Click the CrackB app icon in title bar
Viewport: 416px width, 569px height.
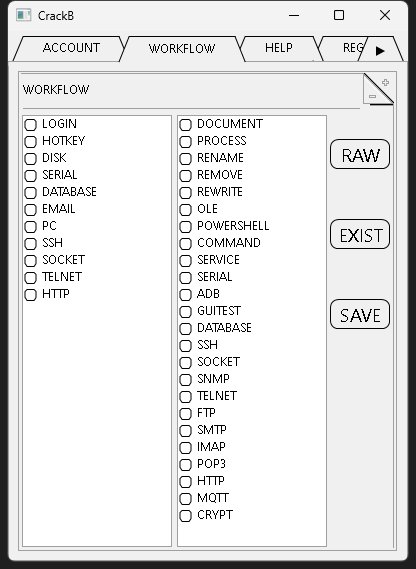point(24,15)
